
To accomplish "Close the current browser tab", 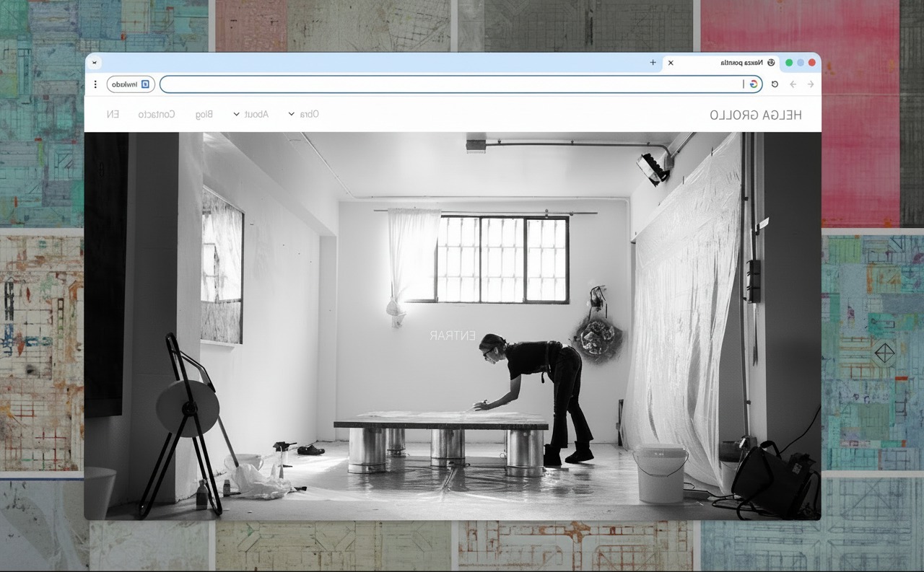I will click(671, 63).
